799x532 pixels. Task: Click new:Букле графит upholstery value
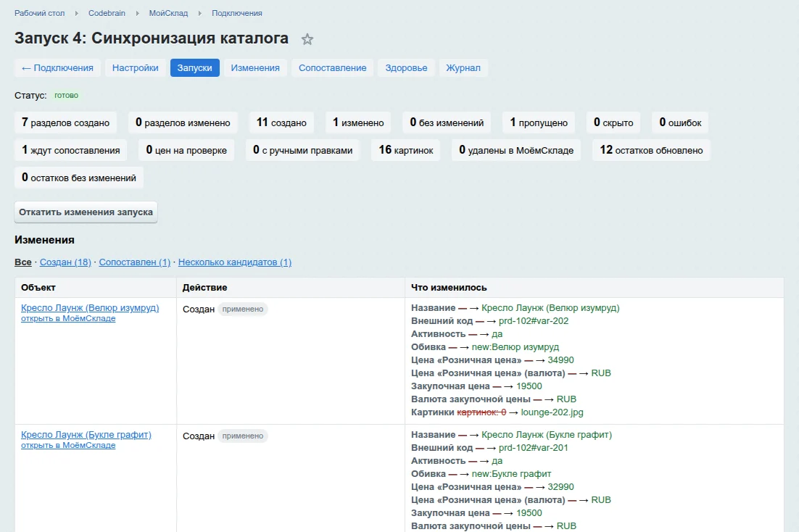(512, 474)
